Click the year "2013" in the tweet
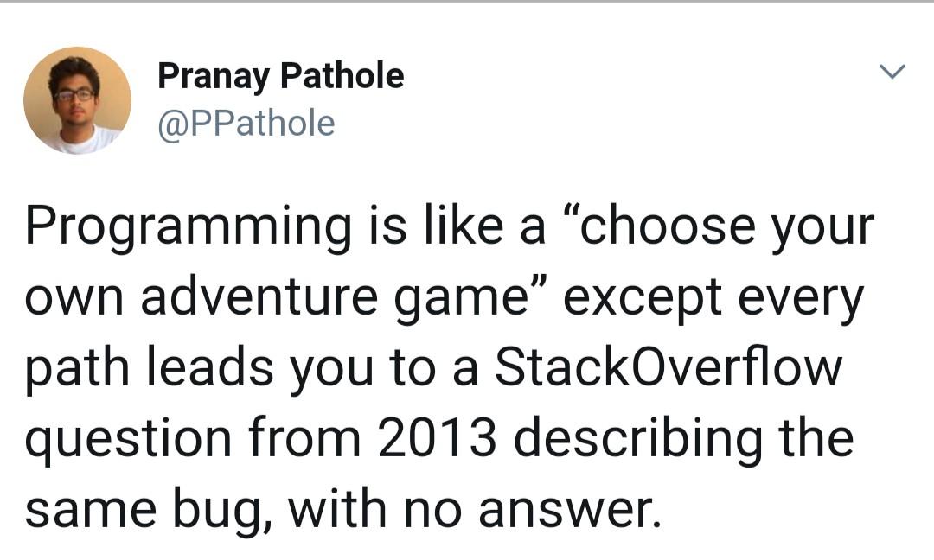This screenshot has width=934, height=560. tap(438, 438)
